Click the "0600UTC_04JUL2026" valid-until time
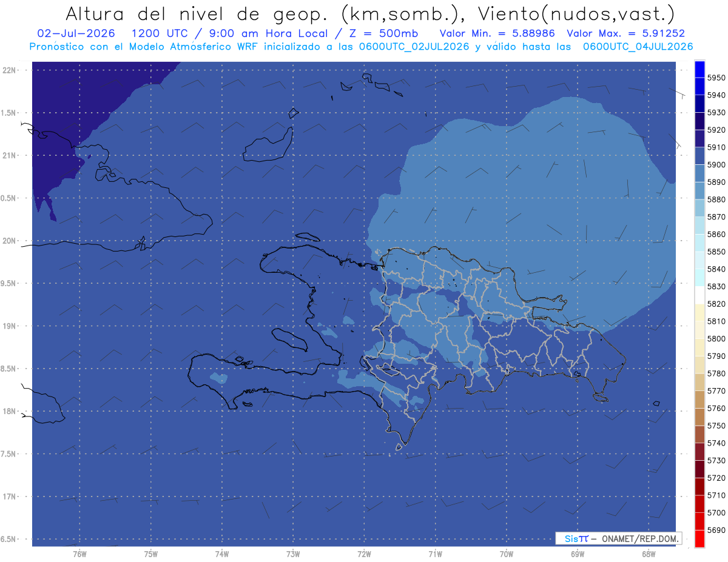The image size is (728, 562). tap(638, 47)
